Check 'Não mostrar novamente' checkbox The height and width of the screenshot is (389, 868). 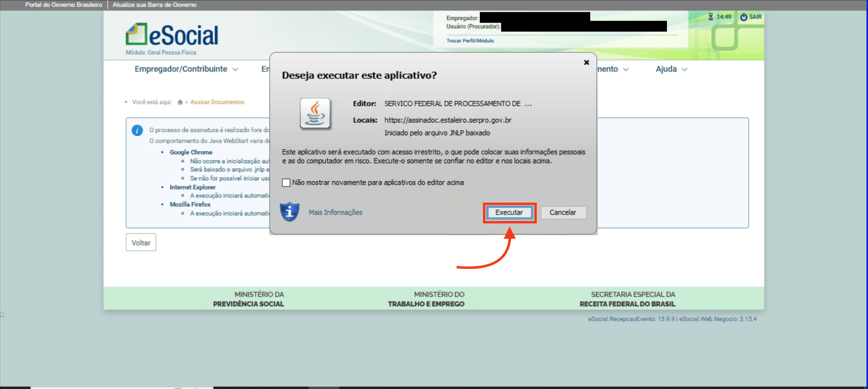(286, 183)
